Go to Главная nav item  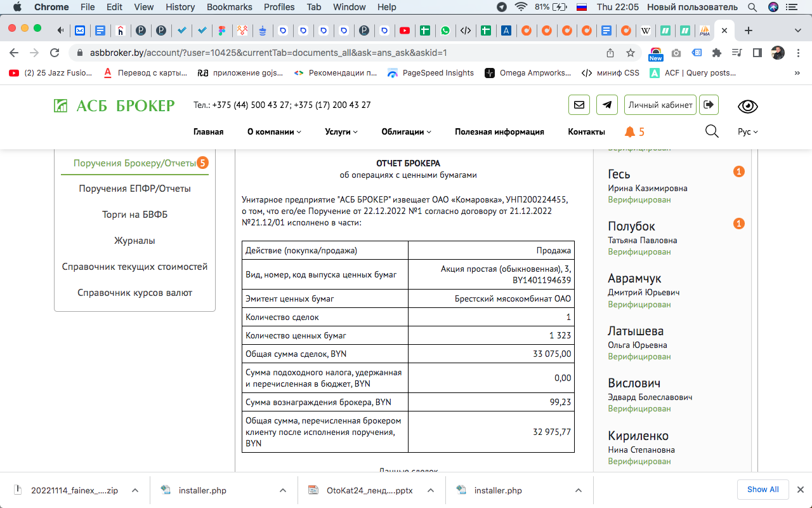click(208, 132)
